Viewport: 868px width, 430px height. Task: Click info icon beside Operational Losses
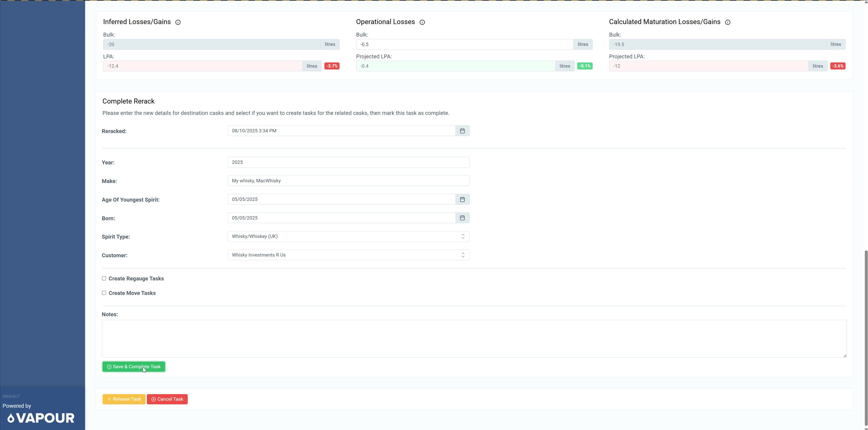point(422,22)
